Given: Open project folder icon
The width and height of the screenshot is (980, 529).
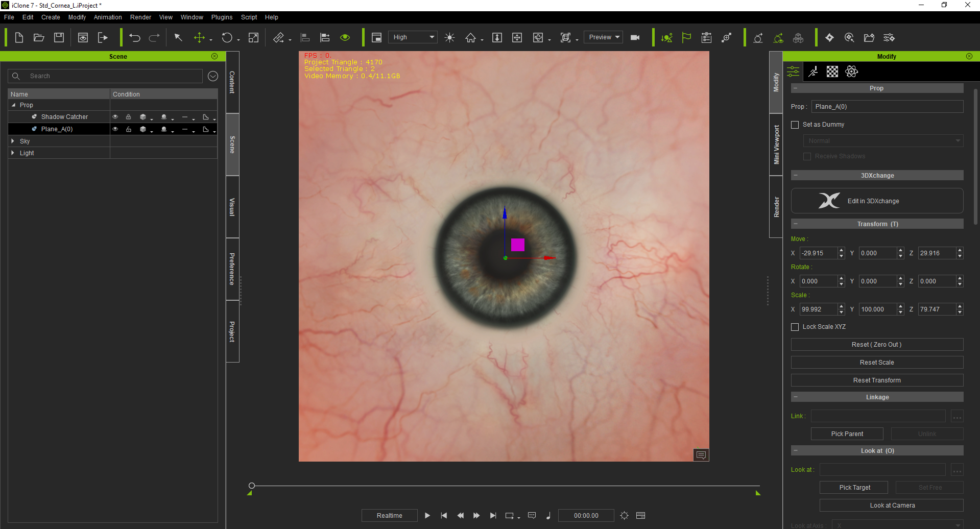Looking at the screenshot, I should pyautogui.click(x=39, y=37).
